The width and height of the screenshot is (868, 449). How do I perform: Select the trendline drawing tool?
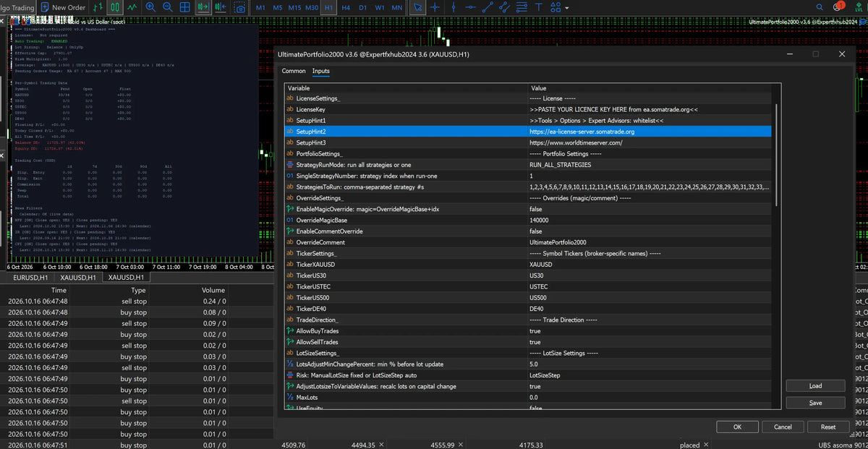click(x=487, y=7)
